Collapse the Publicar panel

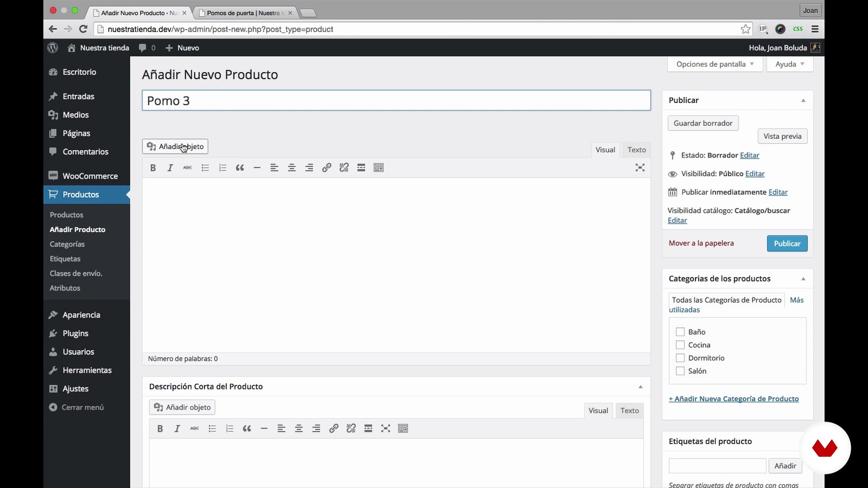point(803,100)
